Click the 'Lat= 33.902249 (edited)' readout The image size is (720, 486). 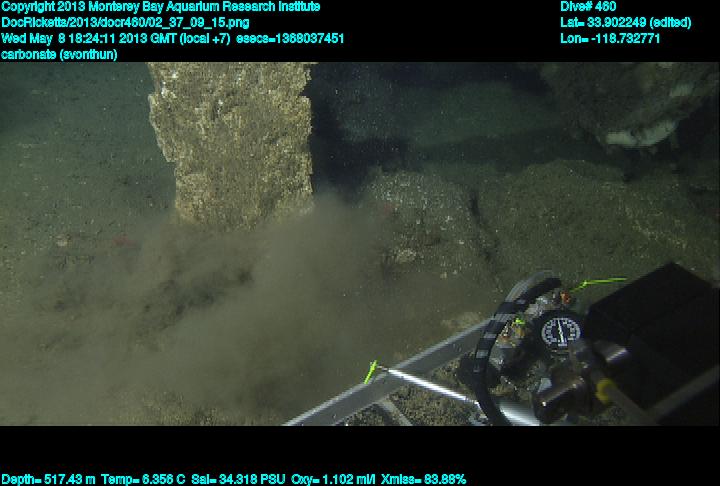click(x=625, y=23)
